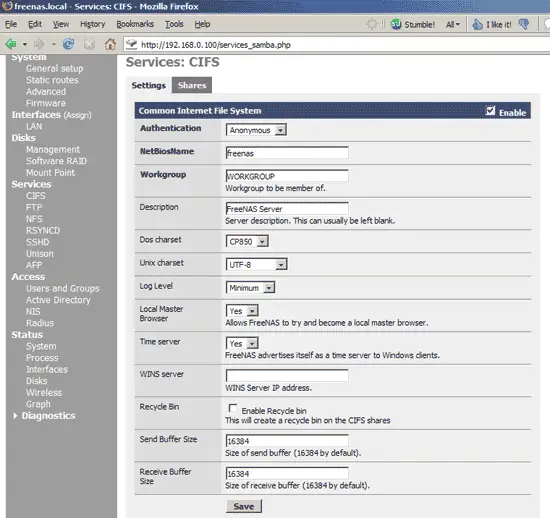The image size is (550, 518).
Task: Open the Back history dropdown arrow
Action: coord(25,45)
